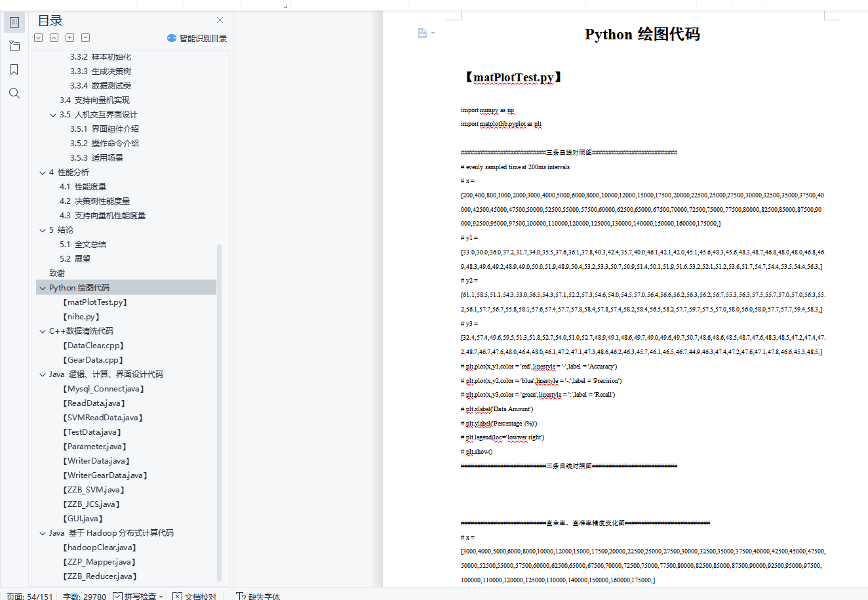Go to heading 5.1 全文总结
868x600 pixels.
click(x=83, y=245)
